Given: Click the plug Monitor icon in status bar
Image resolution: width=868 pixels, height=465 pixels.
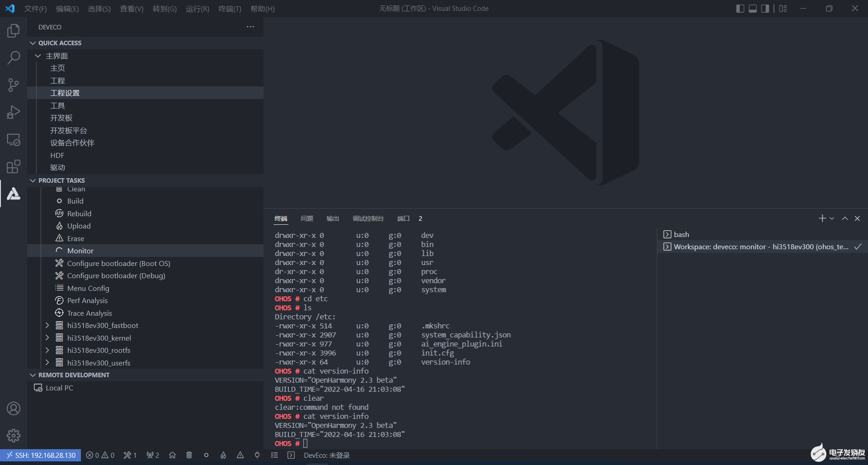Looking at the screenshot, I should 257,455.
